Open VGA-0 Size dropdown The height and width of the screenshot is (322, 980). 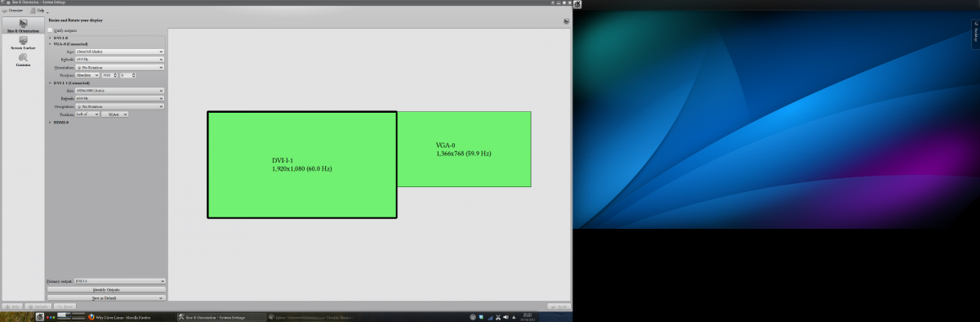pos(120,51)
